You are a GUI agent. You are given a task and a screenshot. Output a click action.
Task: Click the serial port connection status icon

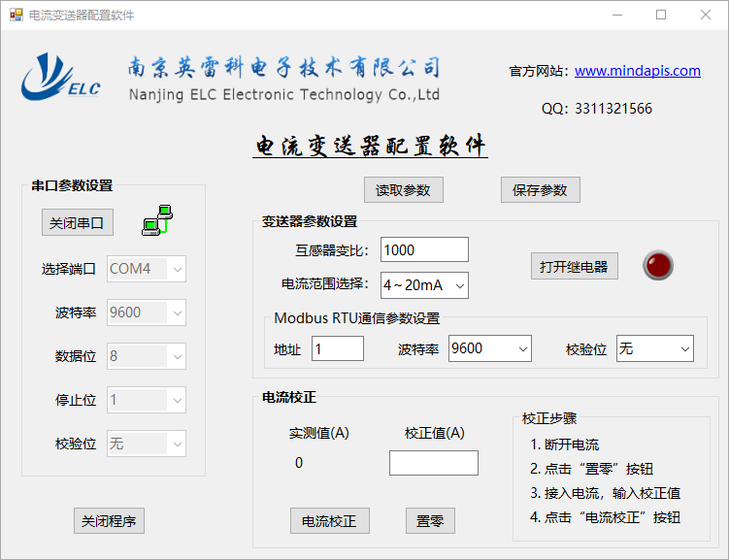(x=156, y=220)
